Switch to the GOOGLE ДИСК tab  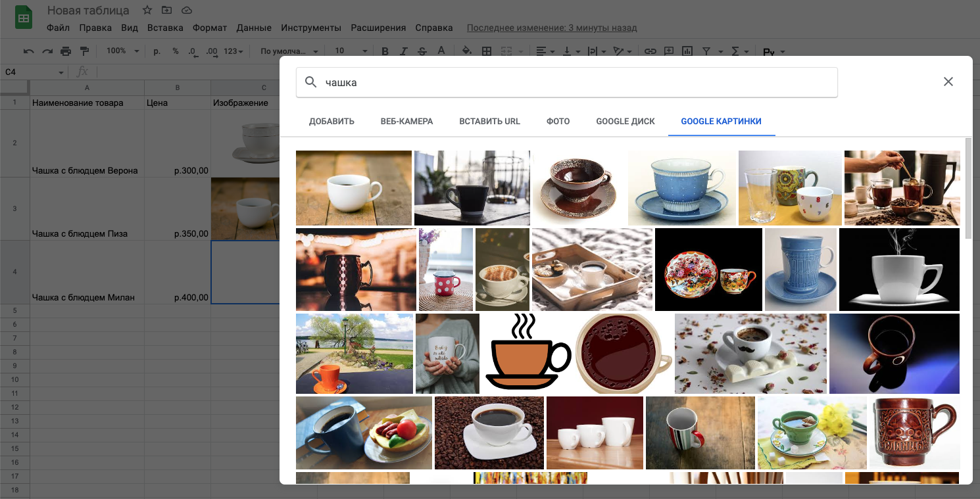[x=625, y=122]
